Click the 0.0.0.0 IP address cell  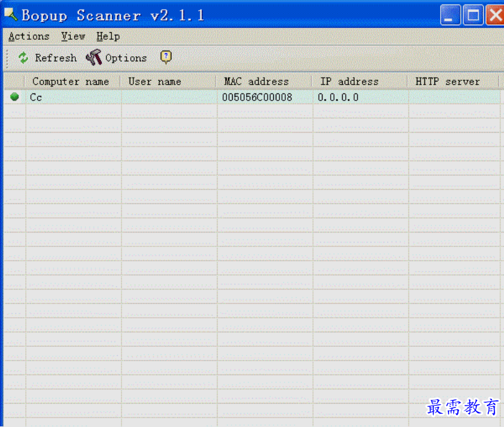338,97
